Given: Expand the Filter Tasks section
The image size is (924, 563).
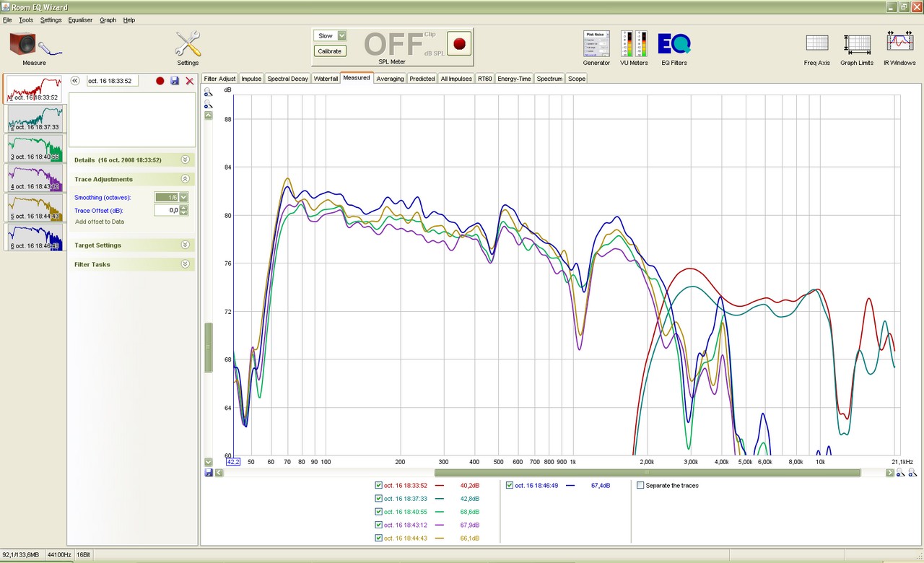Looking at the screenshot, I should tap(185, 265).
